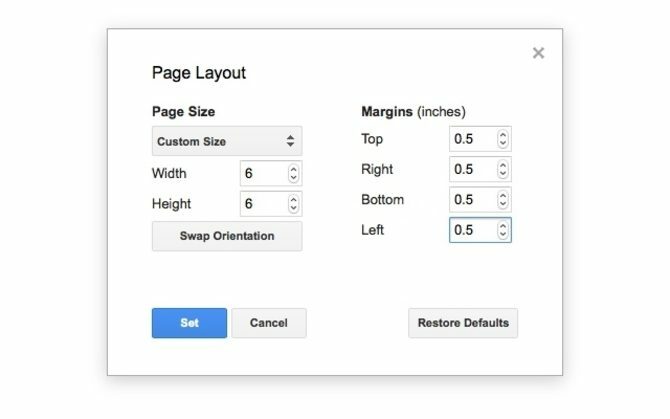670x419 pixels.
Task: Click the Page Size heading
Action: (x=183, y=111)
